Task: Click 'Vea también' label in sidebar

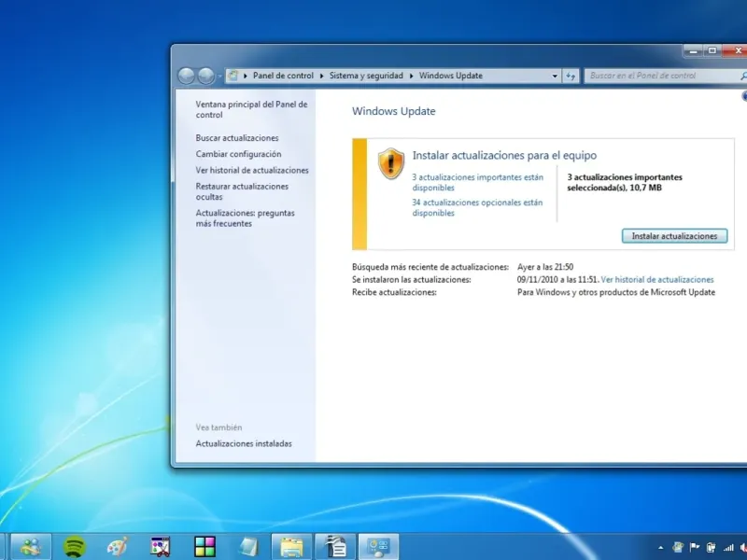Action: pyautogui.click(x=218, y=427)
